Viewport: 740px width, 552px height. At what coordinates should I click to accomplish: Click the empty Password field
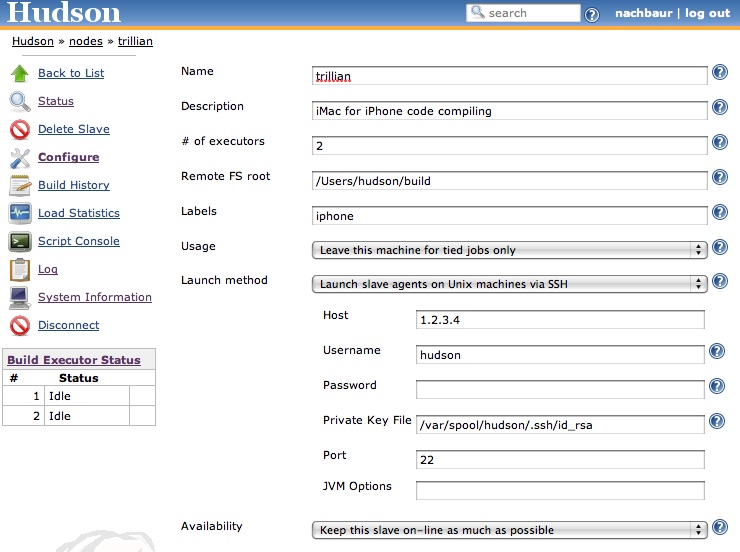click(x=560, y=390)
